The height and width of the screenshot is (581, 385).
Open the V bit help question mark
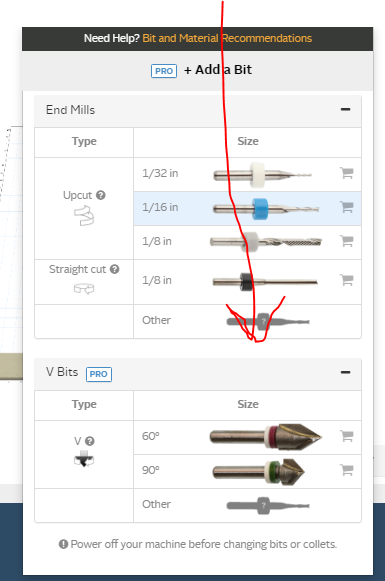90,441
